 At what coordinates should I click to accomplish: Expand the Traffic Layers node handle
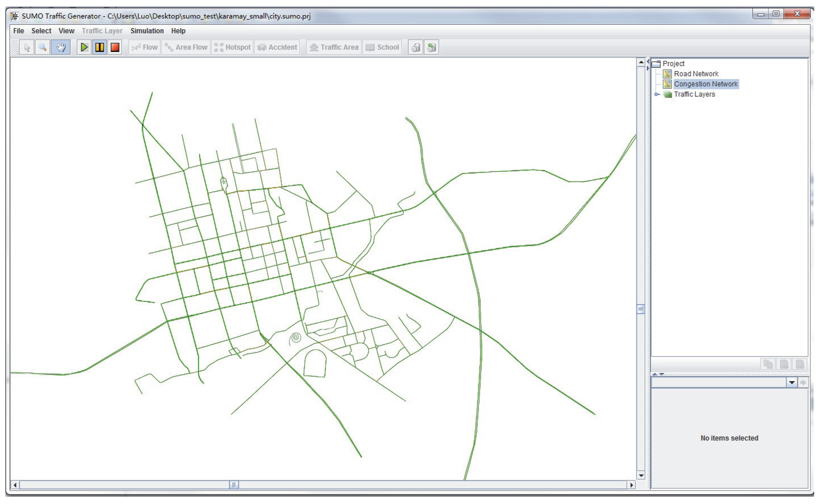tap(657, 94)
